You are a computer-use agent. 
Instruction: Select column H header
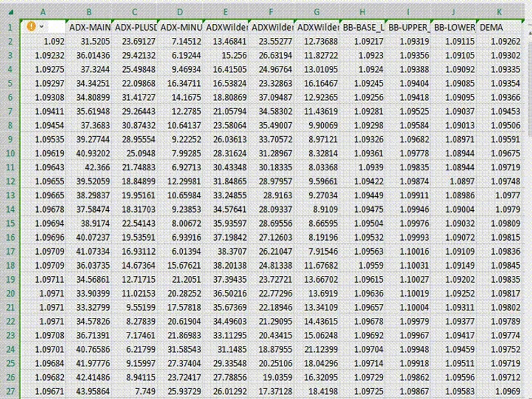click(x=362, y=12)
